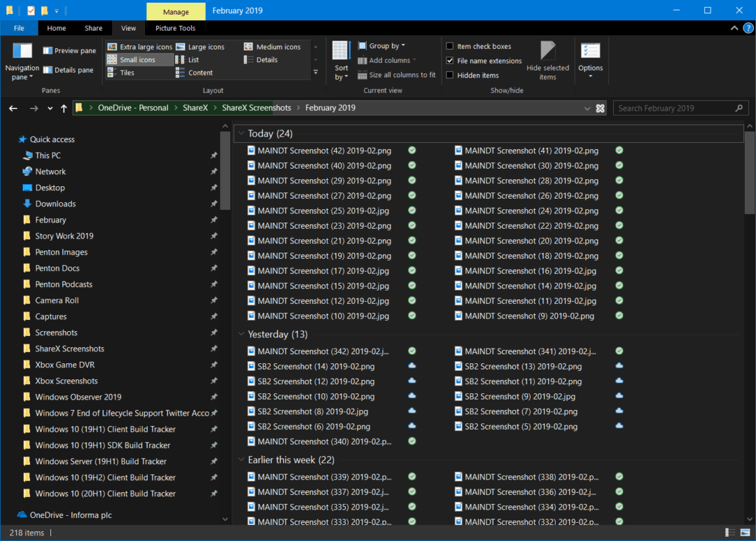Switch to the Details layout
756x541 pixels.
tap(265, 59)
